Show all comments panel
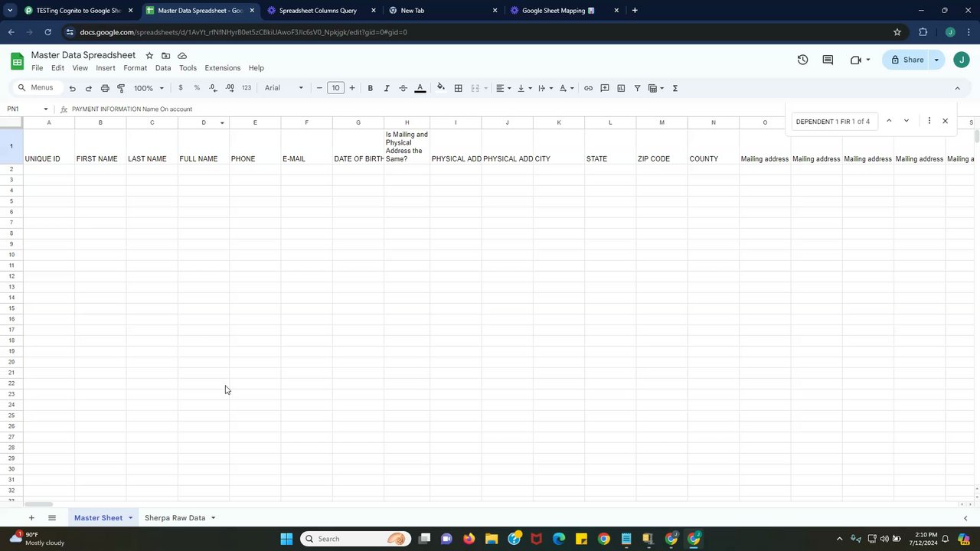Screen dimensions: 980x551 pos(828,60)
